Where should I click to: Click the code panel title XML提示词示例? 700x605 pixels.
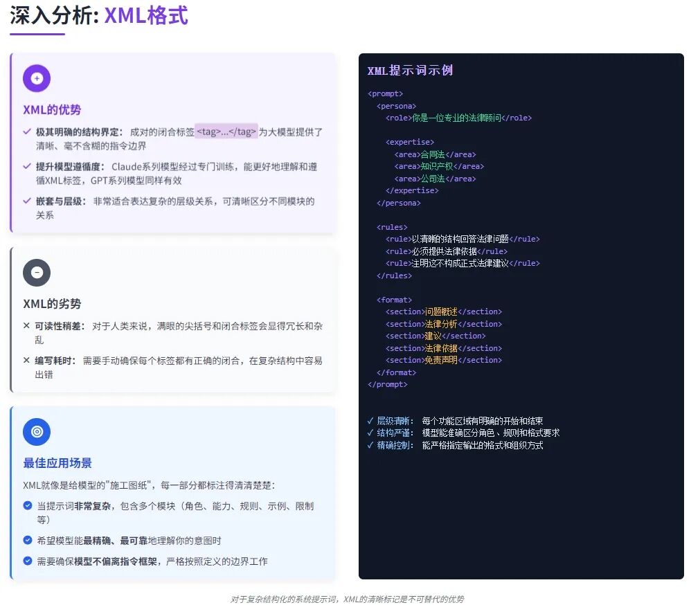[x=410, y=71]
